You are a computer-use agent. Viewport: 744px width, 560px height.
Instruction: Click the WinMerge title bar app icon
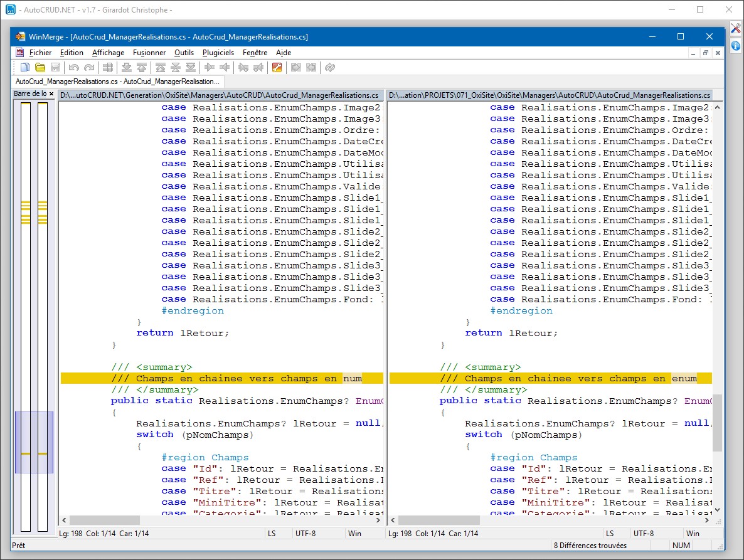click(20, 36)
